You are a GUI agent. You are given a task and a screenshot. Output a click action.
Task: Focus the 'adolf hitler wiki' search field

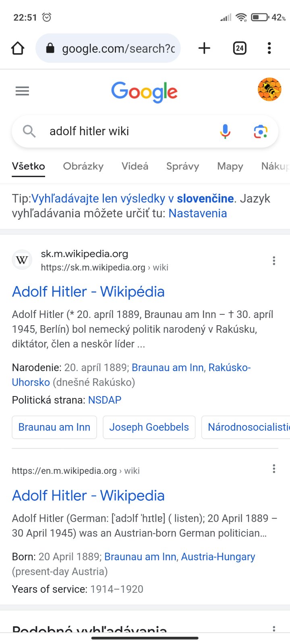pyautogui.click(x=121, y=131)
